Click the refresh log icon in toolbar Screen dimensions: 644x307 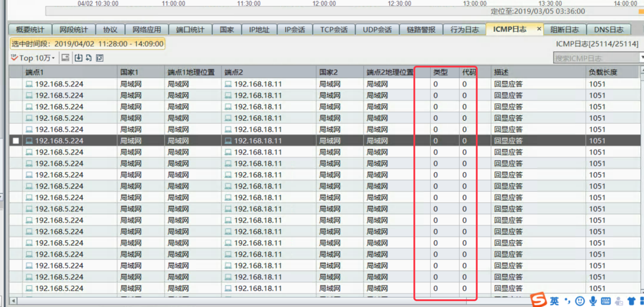89,58
